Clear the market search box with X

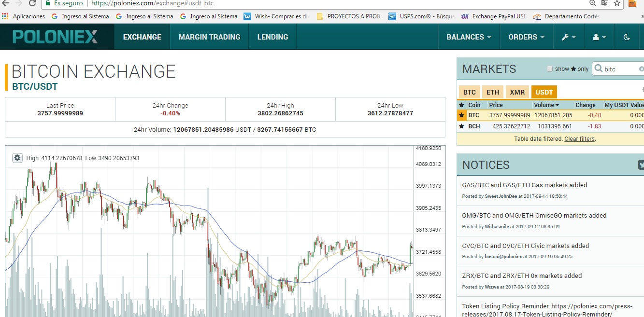[641, 69]
